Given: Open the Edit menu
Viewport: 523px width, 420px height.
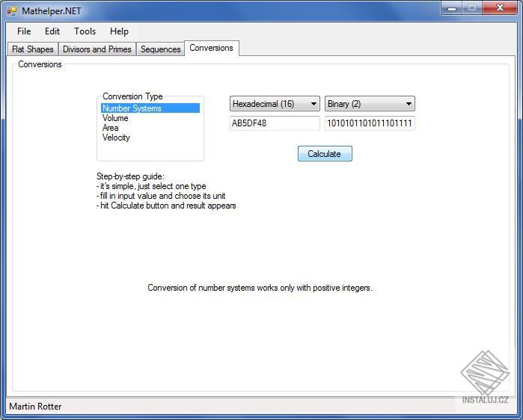Looking at the screenshot, I should point(52,31).
